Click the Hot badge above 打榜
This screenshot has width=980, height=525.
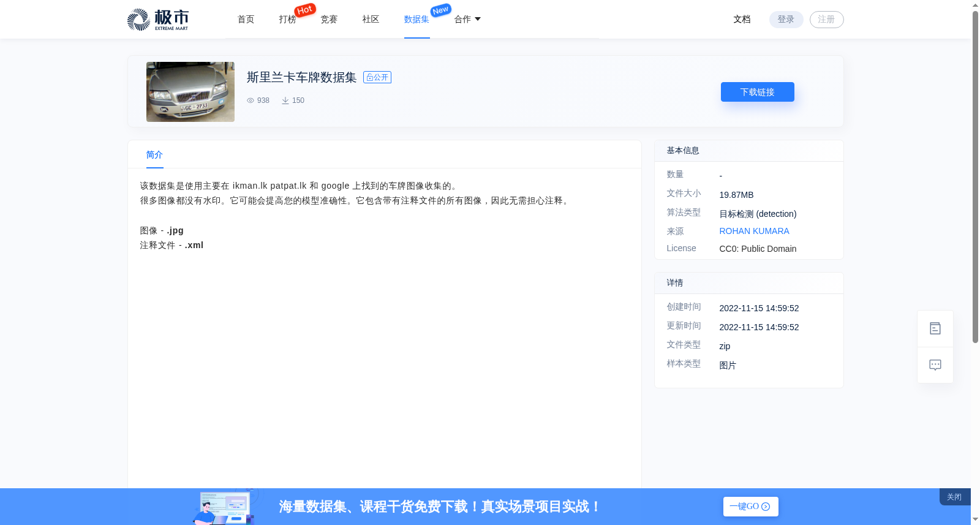coord(305,10)
